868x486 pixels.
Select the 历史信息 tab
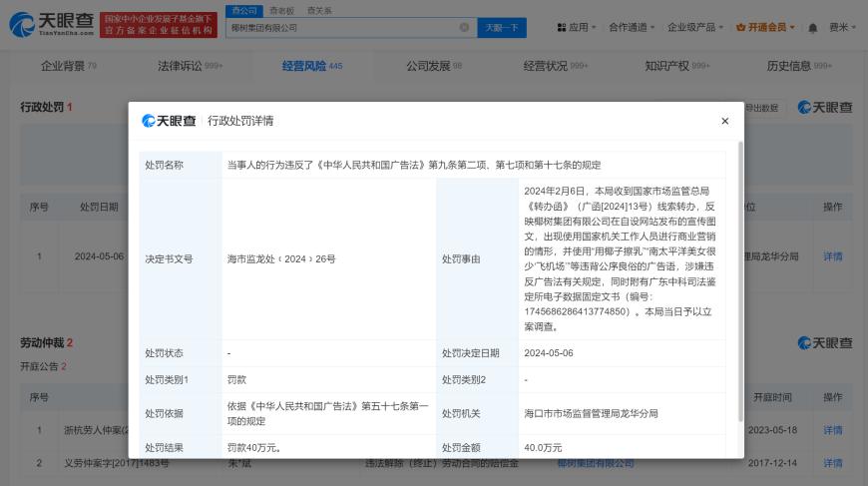pyautogui.click(x=799, y=66)
